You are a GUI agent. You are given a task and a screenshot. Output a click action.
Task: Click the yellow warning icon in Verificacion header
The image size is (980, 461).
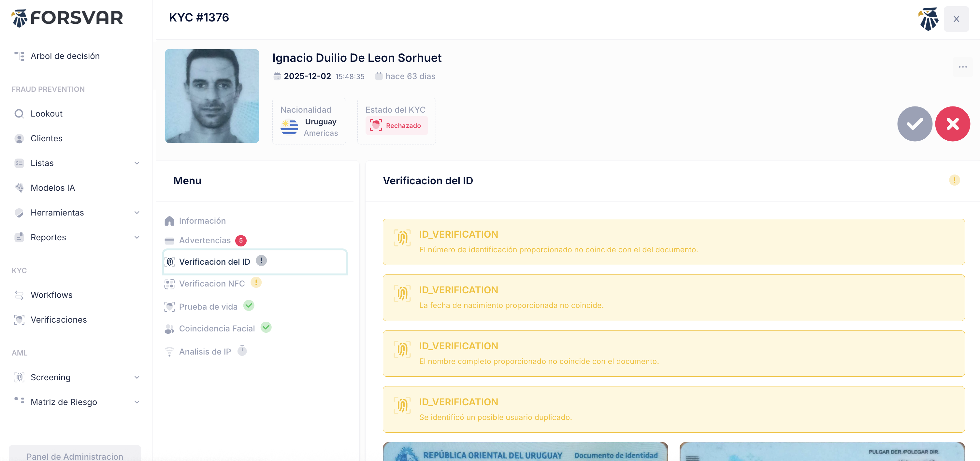[x=954, y=180]
